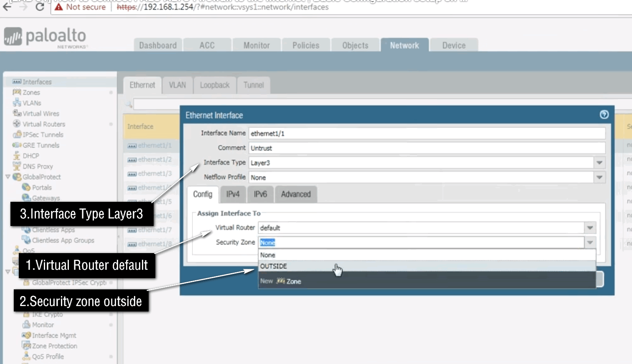Click the Zones icon in the sidebar
Viewport: 632px width, 364px height.
coord(17,92)
